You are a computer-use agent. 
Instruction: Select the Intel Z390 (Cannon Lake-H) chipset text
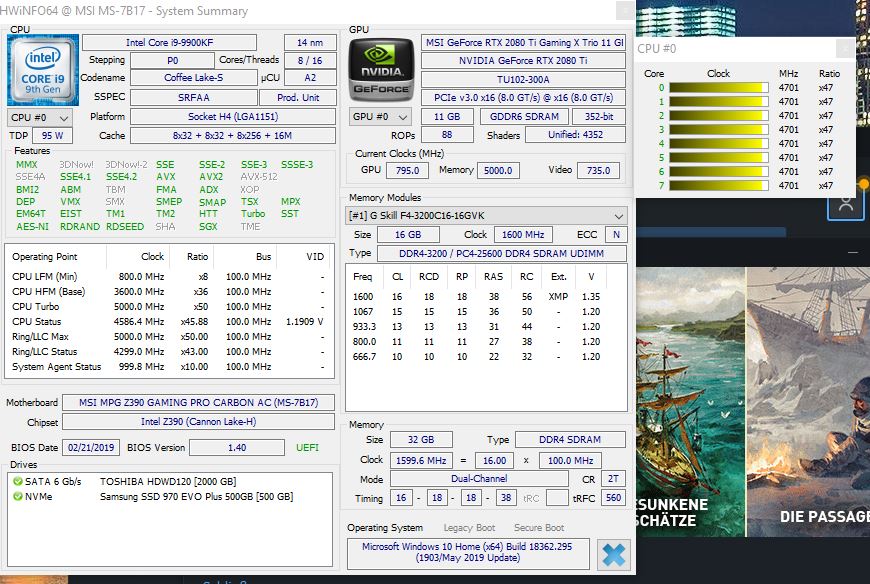(x=199, y=422)
